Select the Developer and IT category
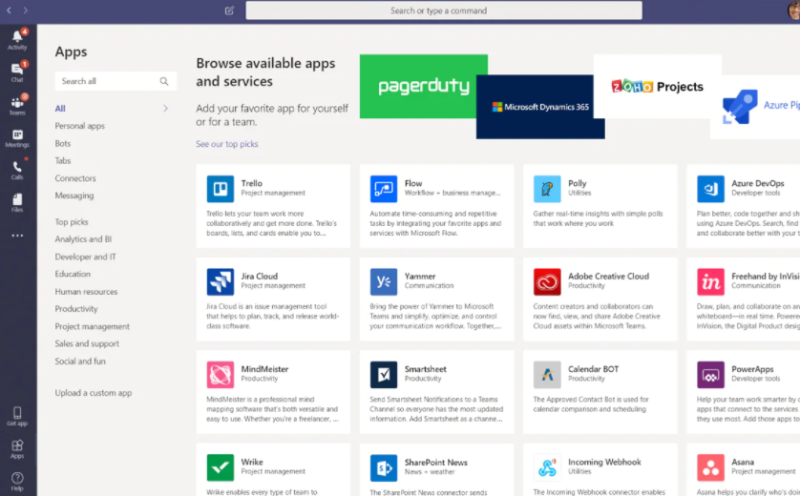Screen dimensions: 800x496 85,257
